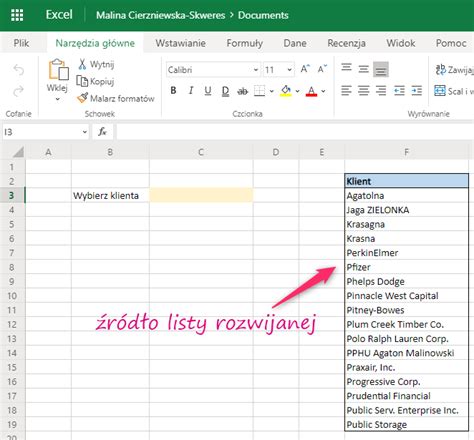
Task: Center text horizontally
Action: click(x=363, y=90)
